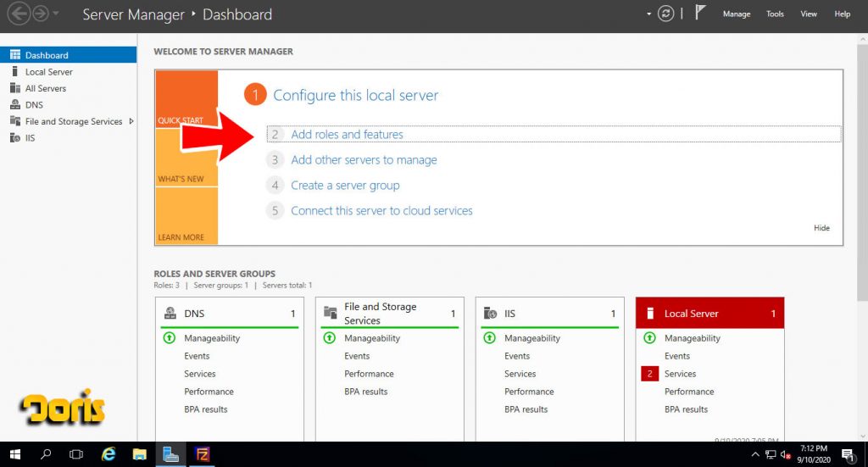Click the vertical scrollbar

862,173
